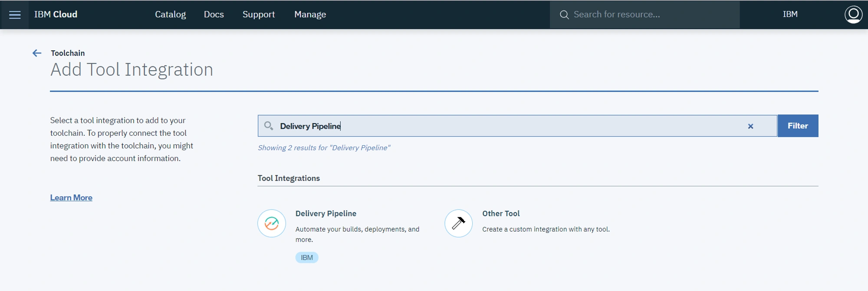
Task: Open the Learn More link
Action: point(71,197)
